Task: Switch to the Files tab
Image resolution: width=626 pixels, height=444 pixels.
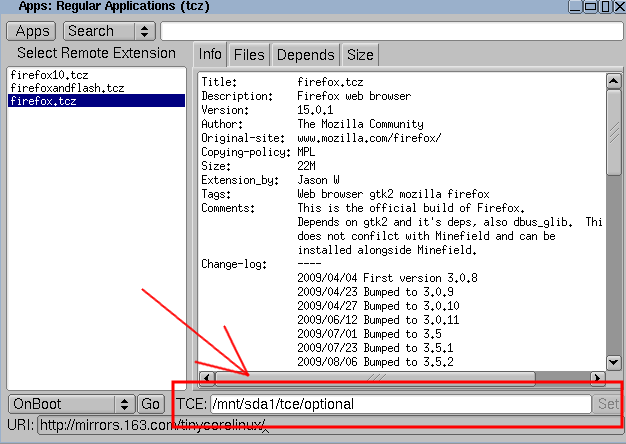Action: pos(249,55)
